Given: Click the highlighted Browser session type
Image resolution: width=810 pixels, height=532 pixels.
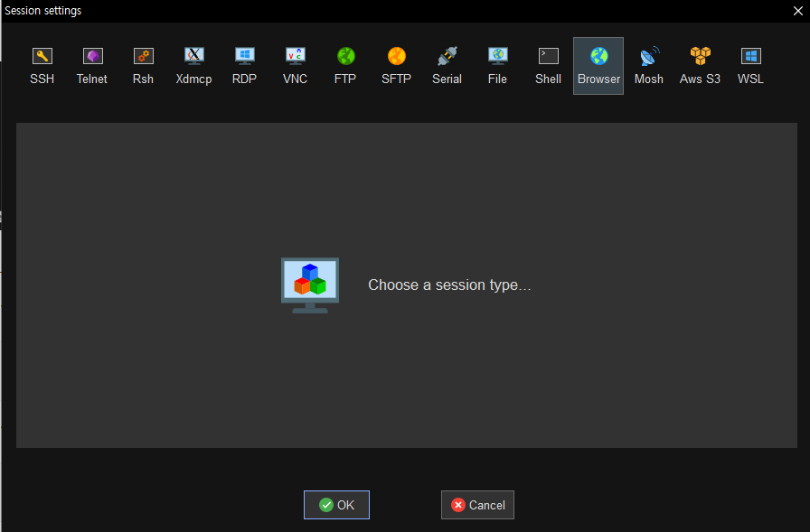Looking at the screenshot, I should (598, 66).
